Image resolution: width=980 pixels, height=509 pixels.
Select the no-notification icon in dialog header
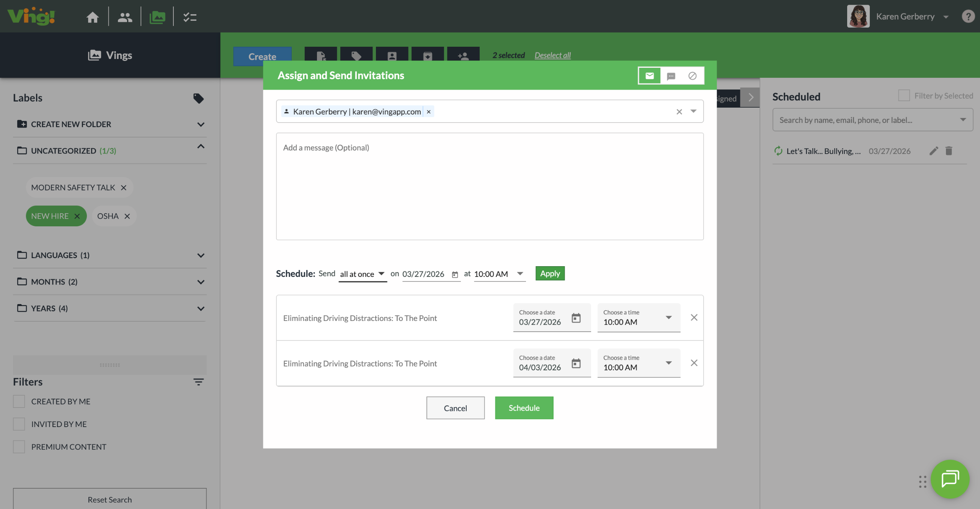point(692,76)
